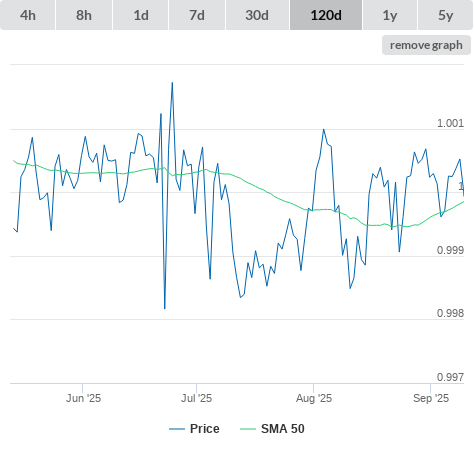This screenshot has height=455, width=474.
Task: Click the active 120d tab
Action: [x=326, y=15]
